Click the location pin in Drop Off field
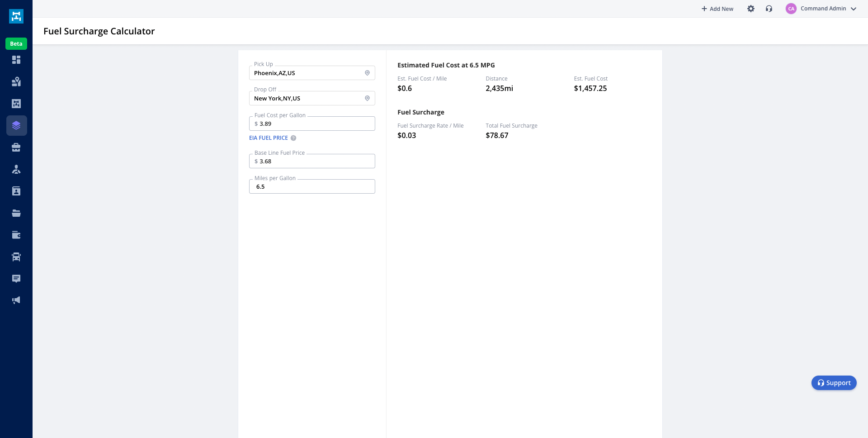 (x=367, y=98)
